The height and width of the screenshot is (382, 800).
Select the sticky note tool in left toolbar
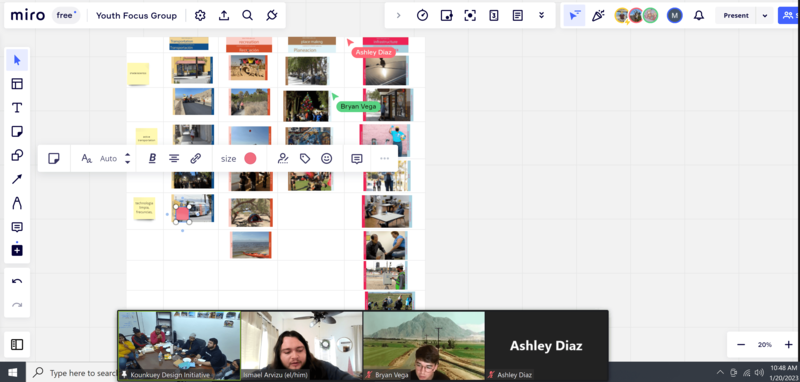click(17, 132)
